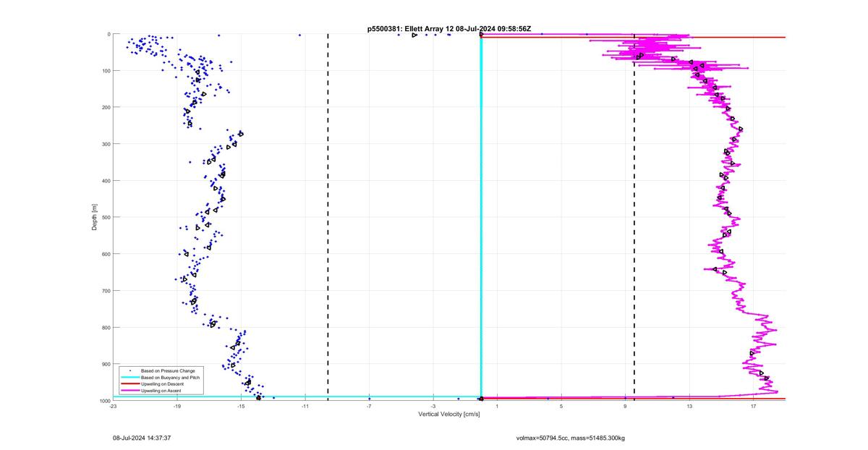The width and height of the screenshot is (868, 450).
Task: Click depth axis tick label '700'
Action: pos(106,291)
